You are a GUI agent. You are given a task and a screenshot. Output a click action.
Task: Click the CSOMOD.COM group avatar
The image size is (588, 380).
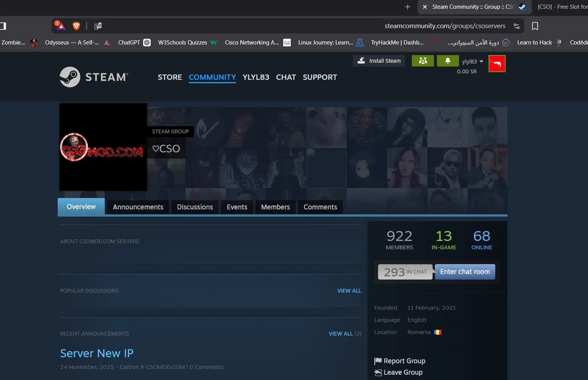(103, 147)
